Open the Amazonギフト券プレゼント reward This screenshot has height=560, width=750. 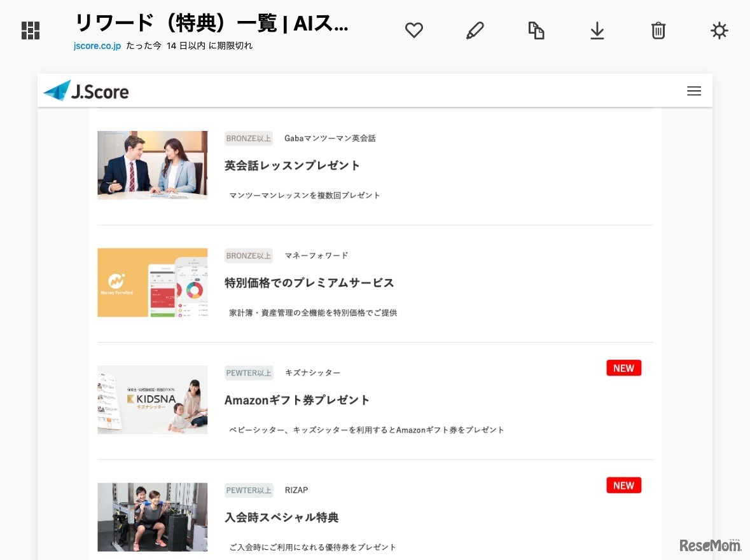(297, 400)
